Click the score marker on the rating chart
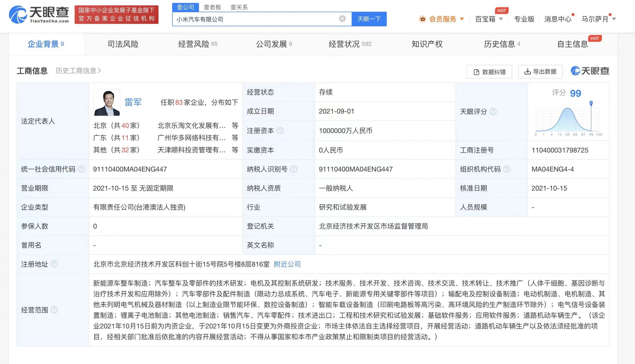The width and height of the screenshot is (635, 364). 591,103
